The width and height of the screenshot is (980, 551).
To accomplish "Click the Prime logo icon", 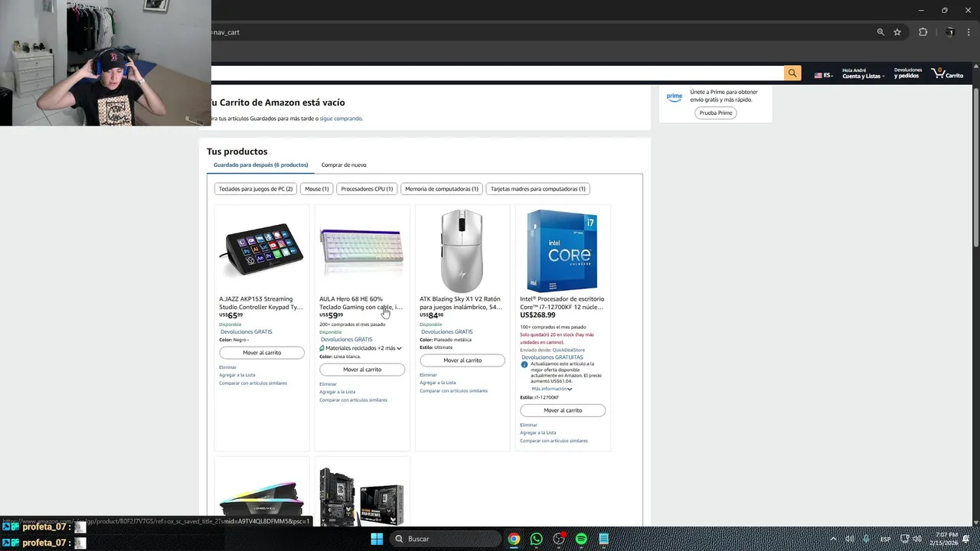I will click(x=674, y=97).
